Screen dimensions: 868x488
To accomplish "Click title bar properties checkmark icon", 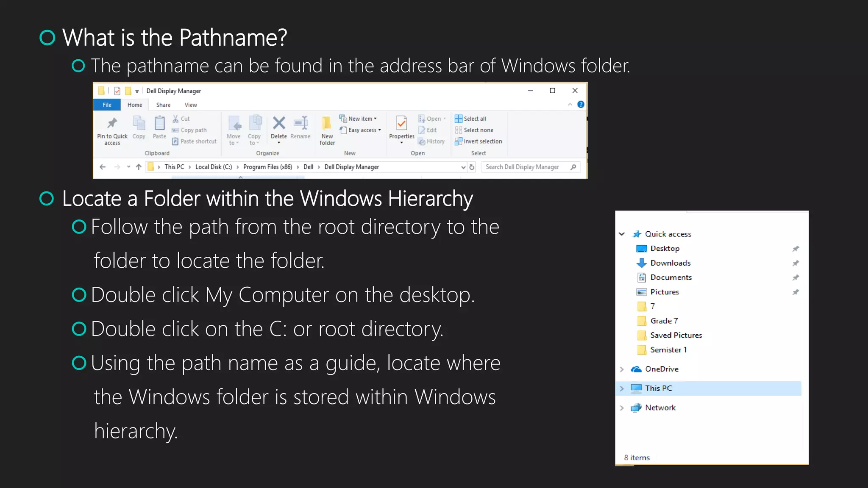I will pos(117,91).
